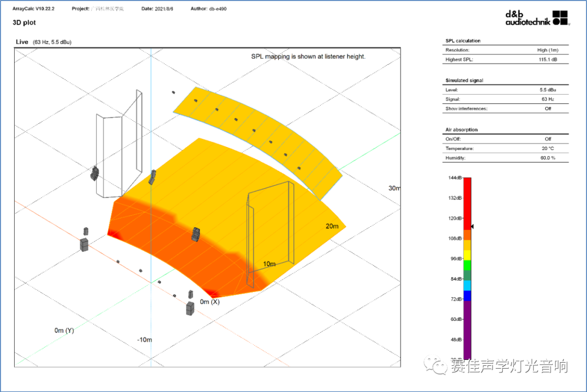The image size is (587, 392).
Task: Click the "Highest SPL:" row label
Action: click(459, 59)
